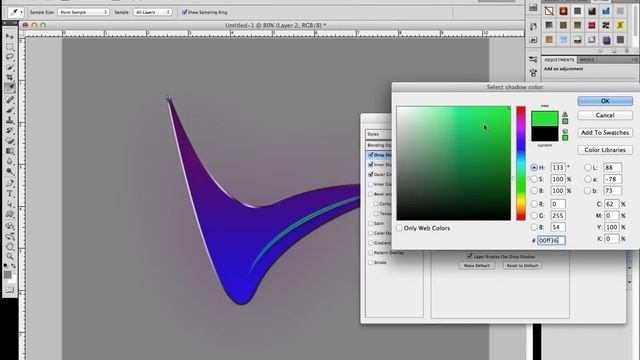Click the hex color input field
640x360 pixels.
point(551,240)
